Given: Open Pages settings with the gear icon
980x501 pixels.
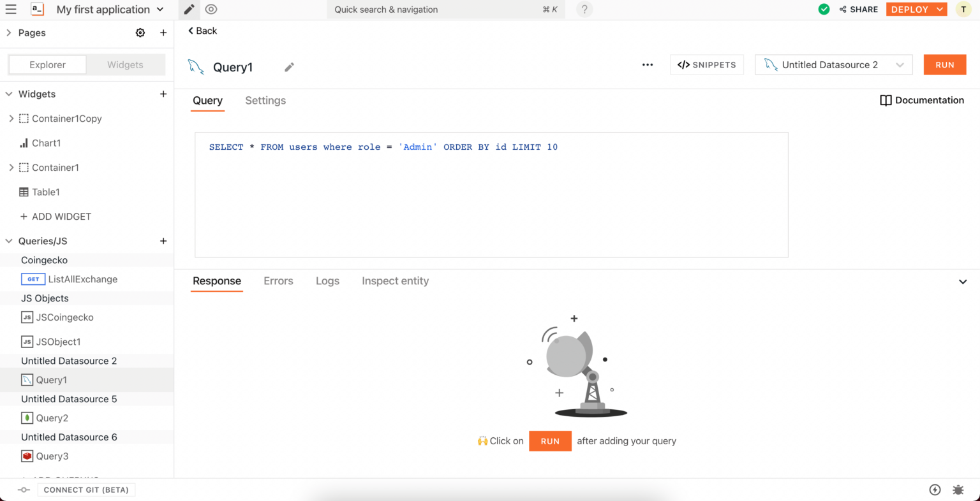Looking at the screenshot, I should (140, 33).
